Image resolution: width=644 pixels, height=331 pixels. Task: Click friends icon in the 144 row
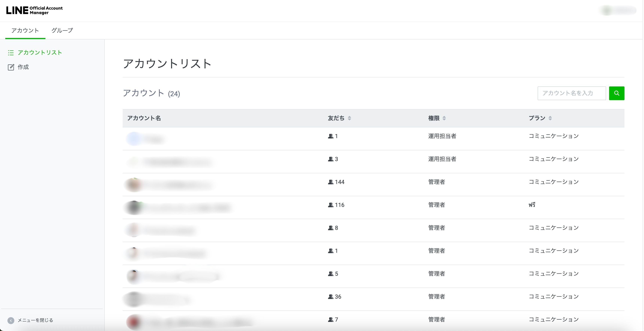click(330, 182)
